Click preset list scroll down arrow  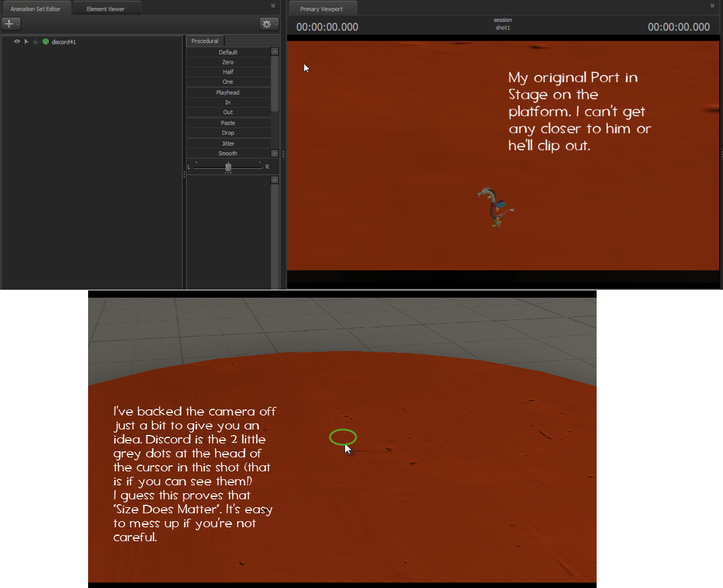click(x=275, y=153)
